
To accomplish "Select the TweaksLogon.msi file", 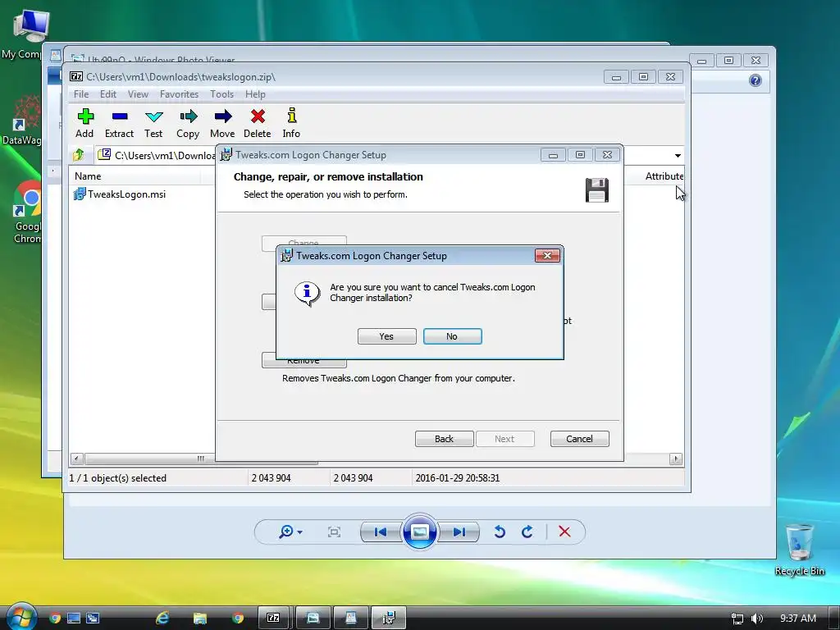I will [120, 194].
